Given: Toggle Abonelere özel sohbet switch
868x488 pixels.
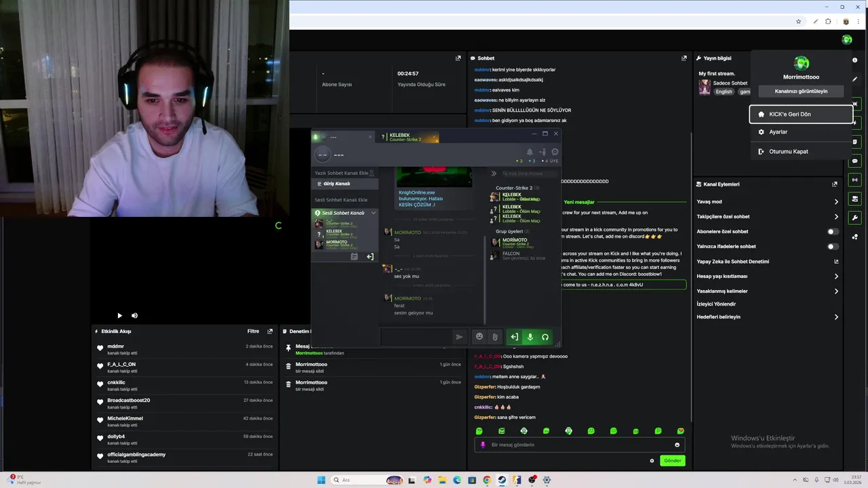Looking at the screenshot, I should 832,232.
